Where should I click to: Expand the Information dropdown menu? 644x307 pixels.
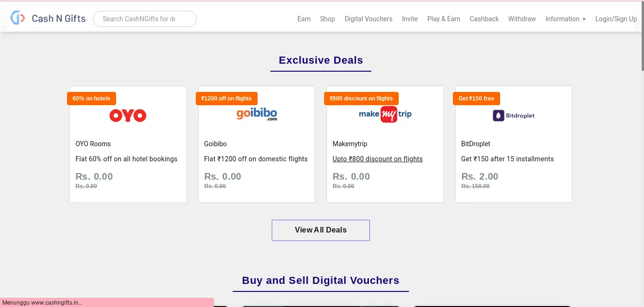(565, 19)
